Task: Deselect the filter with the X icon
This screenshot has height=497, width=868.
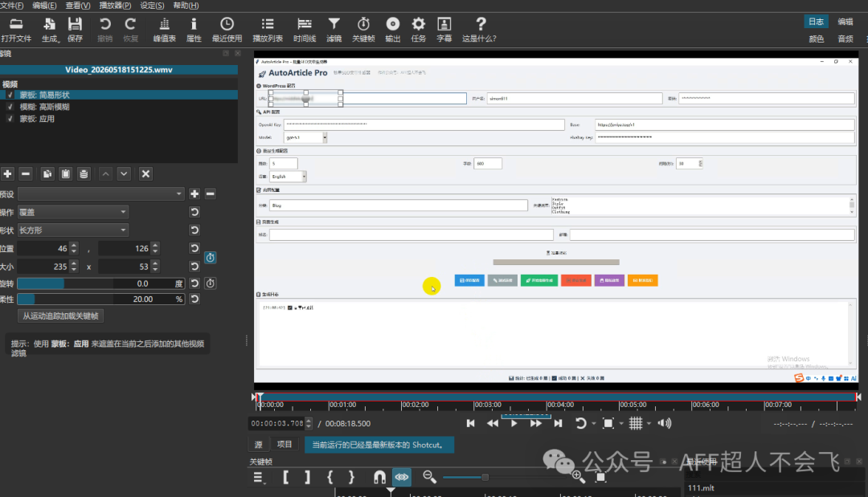Action: pos(145,173)
